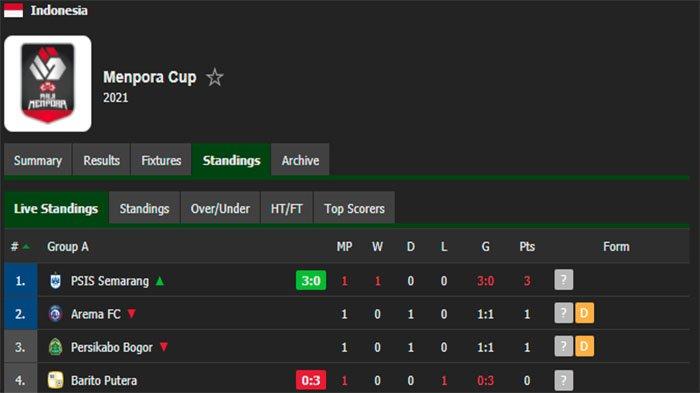This screenshot has width=700, height=393.
Task: Switch to the Results tab
Action: tap(101, 160)
